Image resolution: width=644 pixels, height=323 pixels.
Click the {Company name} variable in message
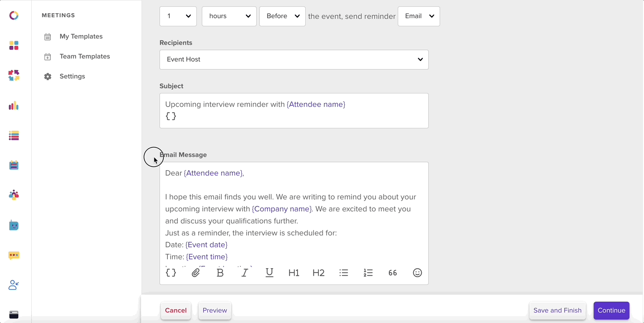pos(282,209)
